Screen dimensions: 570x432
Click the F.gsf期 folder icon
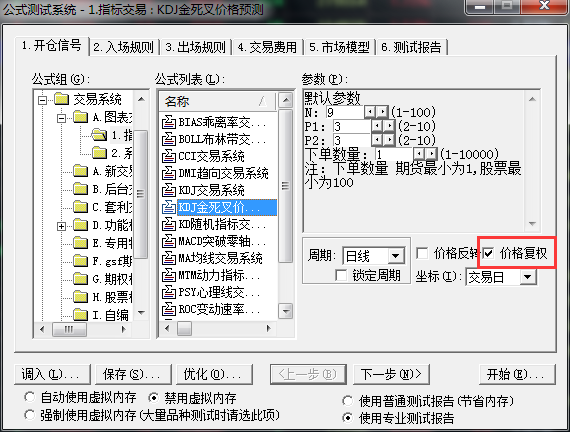tap(81, 261)
